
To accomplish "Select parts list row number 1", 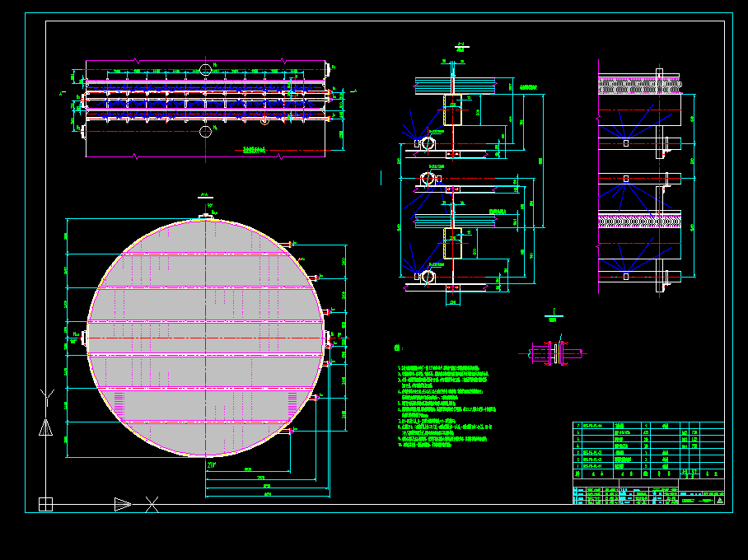I will click(x=649, y=466).
